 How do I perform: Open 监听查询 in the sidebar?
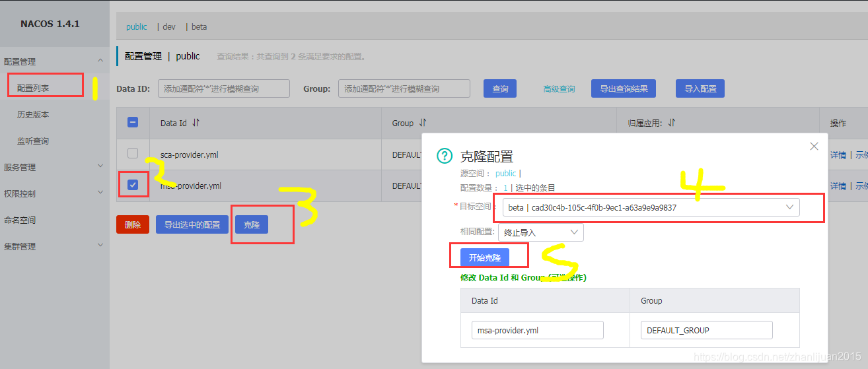click(33, 141)
